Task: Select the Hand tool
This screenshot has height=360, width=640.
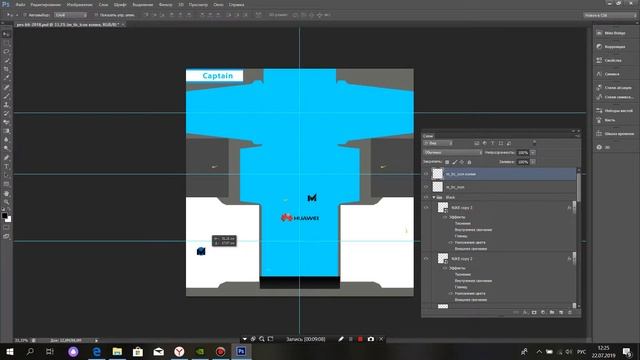Action: pos(6,193)
